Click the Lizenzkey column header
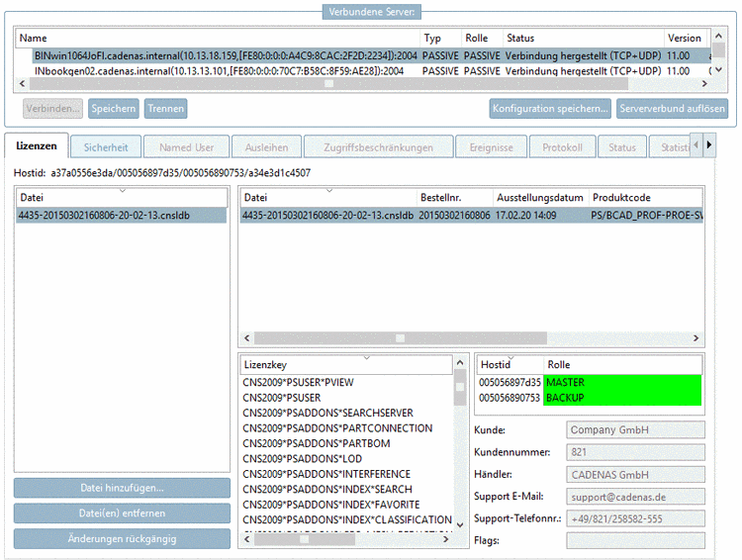This screenshot has height=560, width=742. point(346,364)
